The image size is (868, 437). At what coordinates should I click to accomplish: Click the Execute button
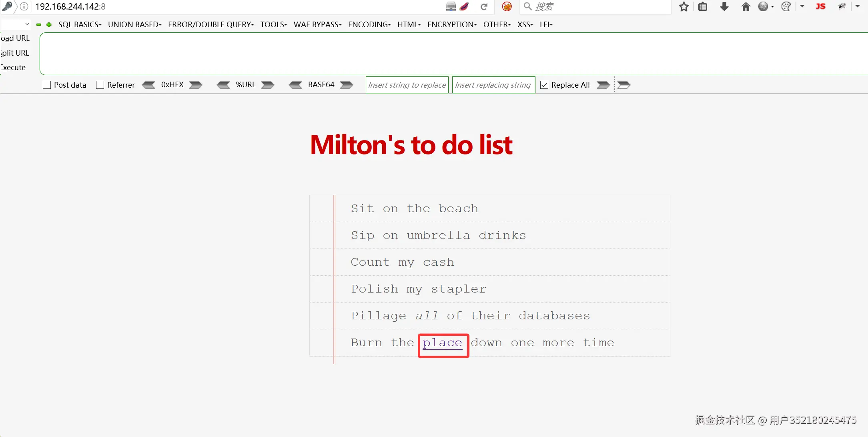pos(14,68)
